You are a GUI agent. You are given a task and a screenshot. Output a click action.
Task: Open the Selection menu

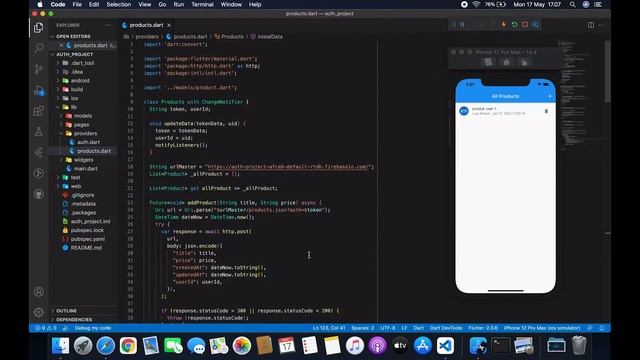pyautogui.click(x=119, y=4)
